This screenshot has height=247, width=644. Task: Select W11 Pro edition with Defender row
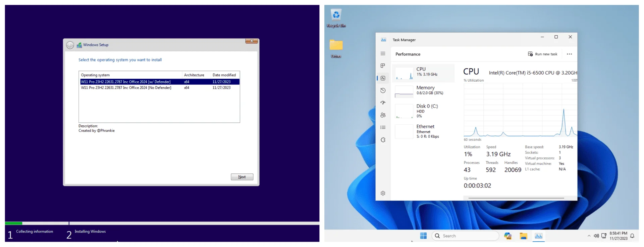click(160, 82)
